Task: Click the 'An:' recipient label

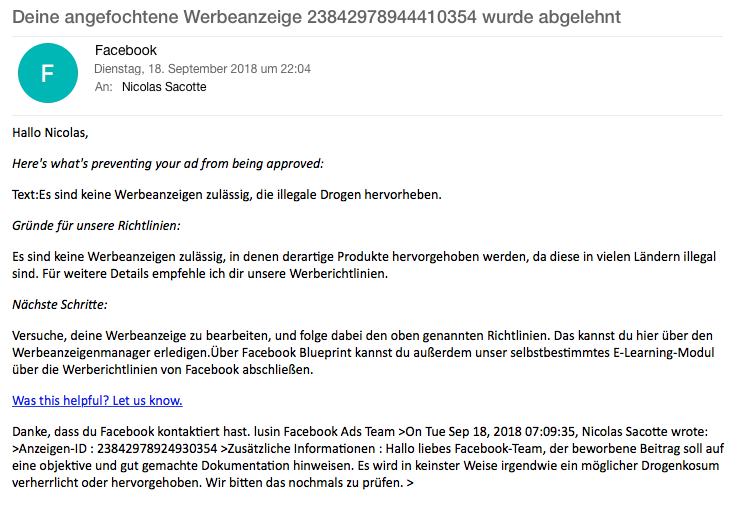Action: pyautogui.click(x=104, y=87)
